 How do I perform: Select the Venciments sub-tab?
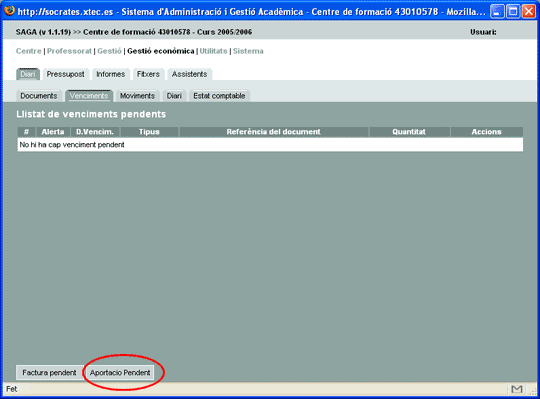pyautogui.click(x=89, y=96)
